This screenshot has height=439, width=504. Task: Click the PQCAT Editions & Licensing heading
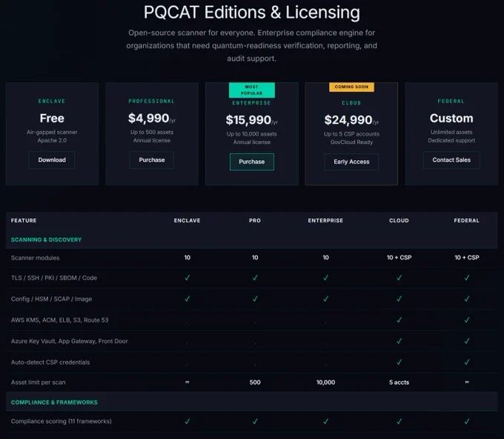coord(252,13)
